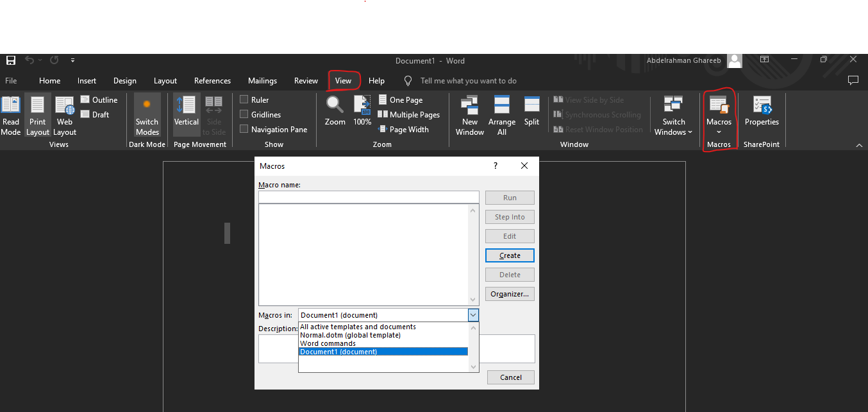Open the Review tab
Image resolution: width=868 pixels, height=412 pixels.
click(306, 81)
